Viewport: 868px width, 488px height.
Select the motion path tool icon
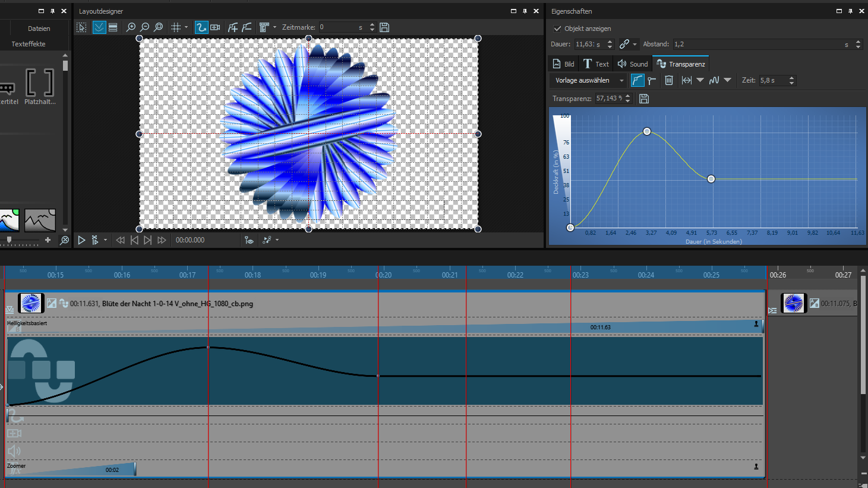pyautogui.click(x=201, y=27)
